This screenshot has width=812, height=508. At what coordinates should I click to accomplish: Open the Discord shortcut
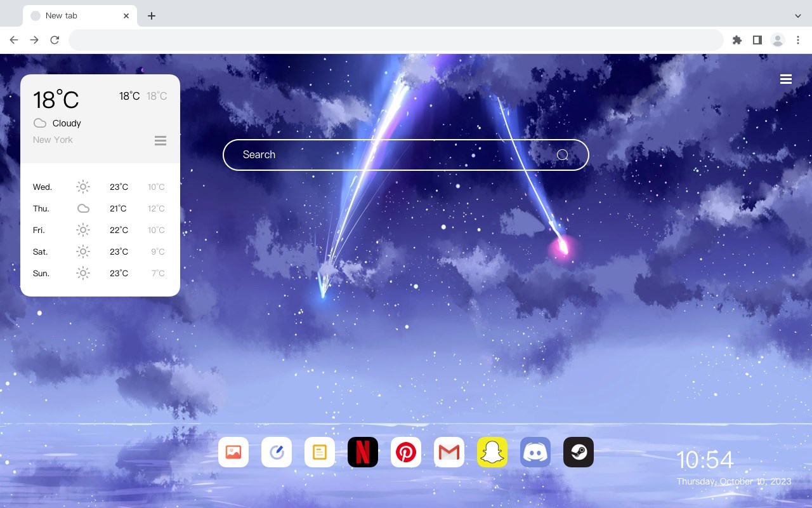pos(535,452)
